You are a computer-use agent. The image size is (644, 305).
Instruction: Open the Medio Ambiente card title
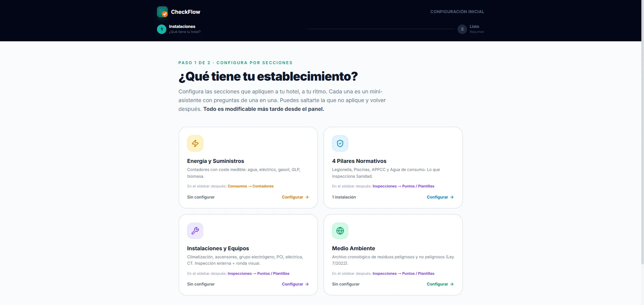(354, 249)
